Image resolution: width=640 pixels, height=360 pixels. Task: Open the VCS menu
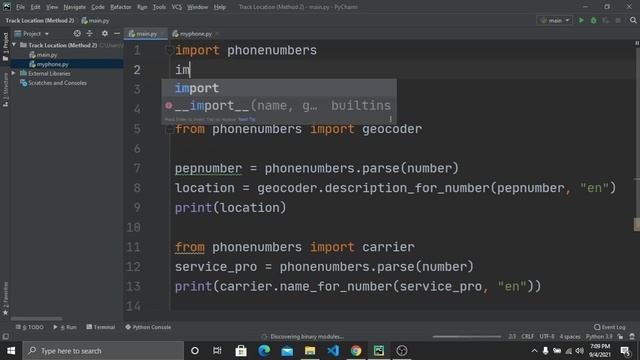(x=177, y=7)
